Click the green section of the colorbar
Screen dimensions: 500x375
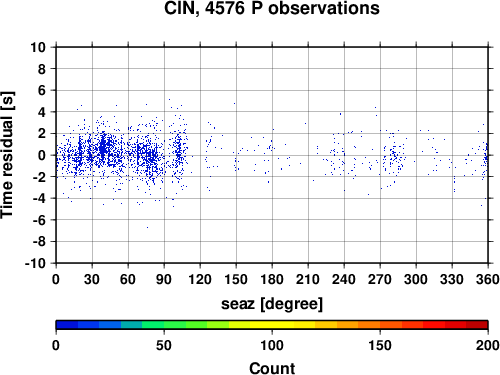click(x=175, y=325)
